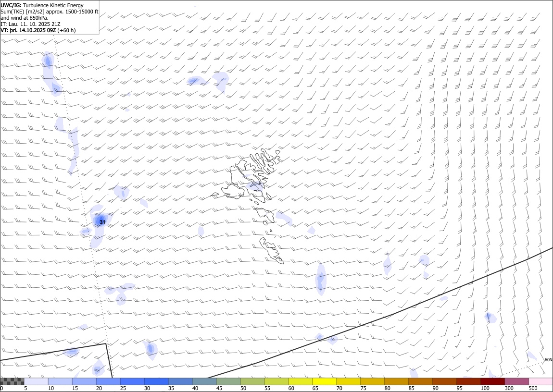Viewport: 553px width, 392px height.
Task: Select the 60–65 lemon yellow legend swatch
Action: tap(300, 381)
